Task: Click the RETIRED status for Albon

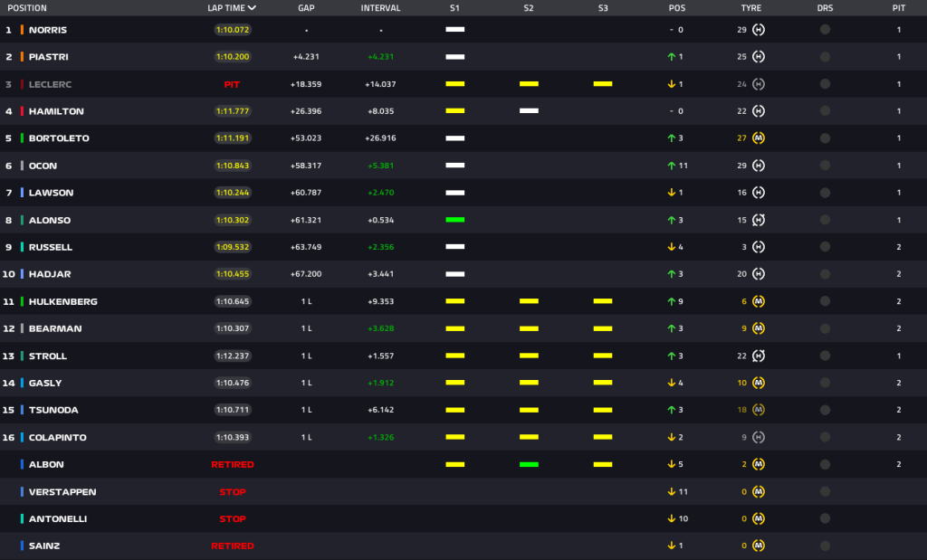Action: [x=233, y=464]
